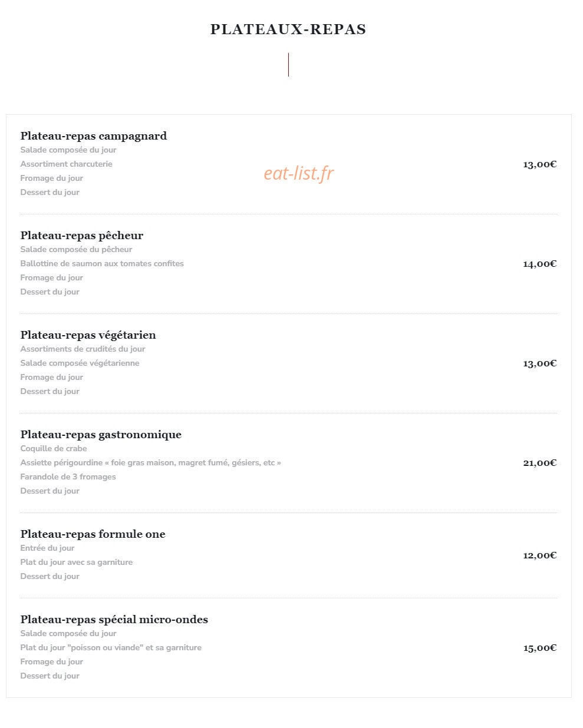Click Farandole de 3 fromages line
The height and width of the screenshot is (728, 583).
(68, 476)
